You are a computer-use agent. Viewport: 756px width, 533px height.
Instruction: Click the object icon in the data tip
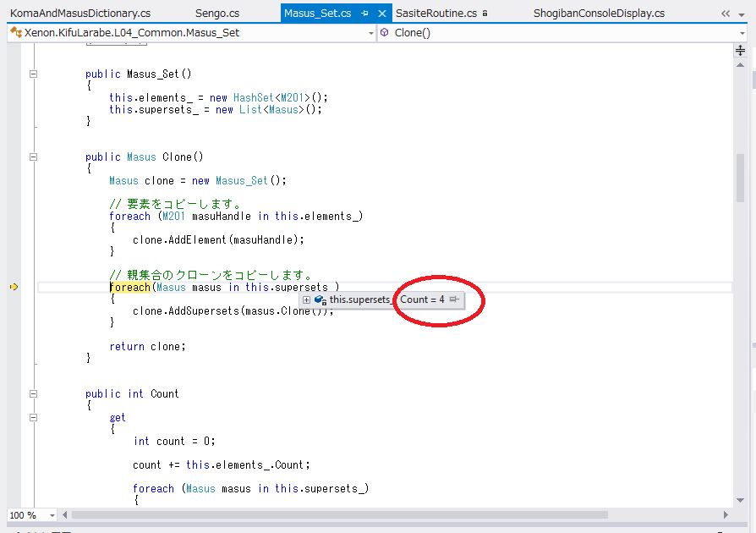[x=320, y=299]
